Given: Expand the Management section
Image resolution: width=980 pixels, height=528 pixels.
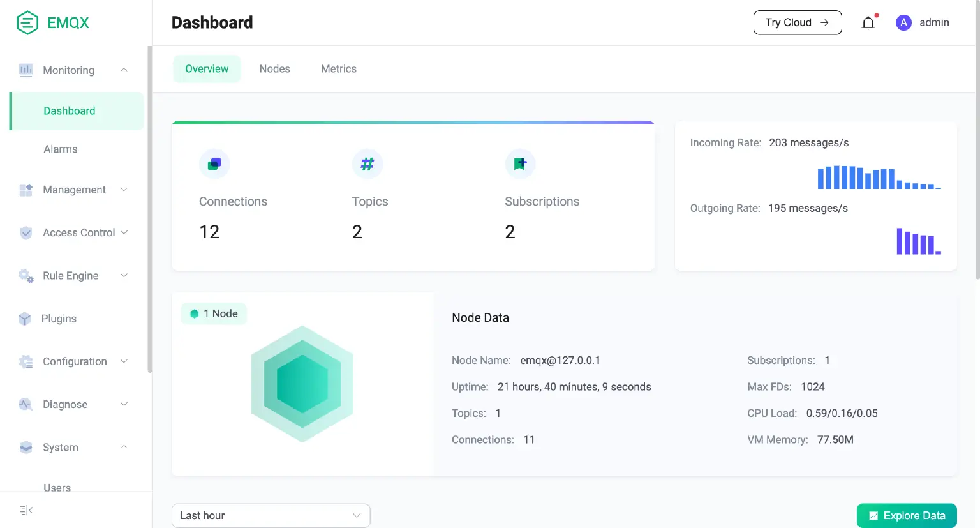Looking at the screenshot, I should [124, 190].
